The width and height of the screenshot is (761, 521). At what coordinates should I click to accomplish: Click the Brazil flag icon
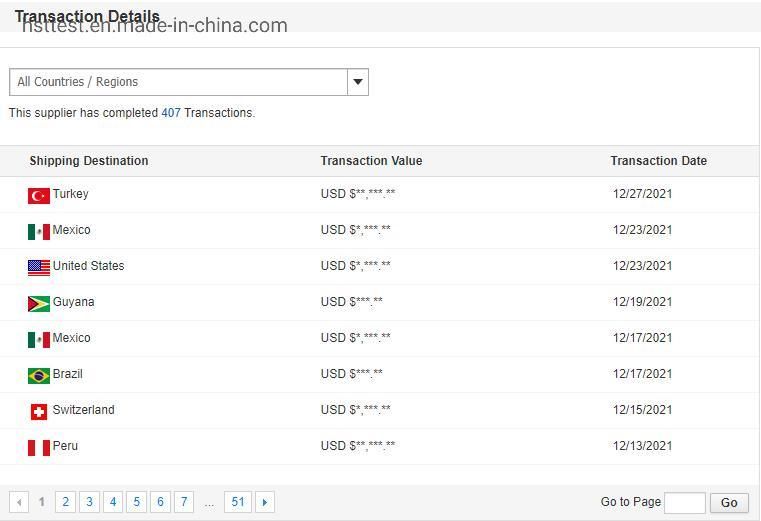[39, 375]
